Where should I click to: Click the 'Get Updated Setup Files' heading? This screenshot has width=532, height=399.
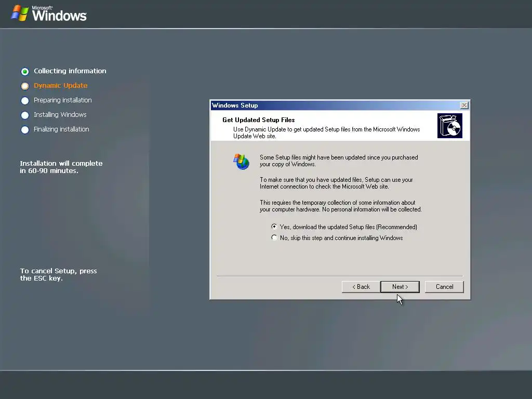click(259, 120)
